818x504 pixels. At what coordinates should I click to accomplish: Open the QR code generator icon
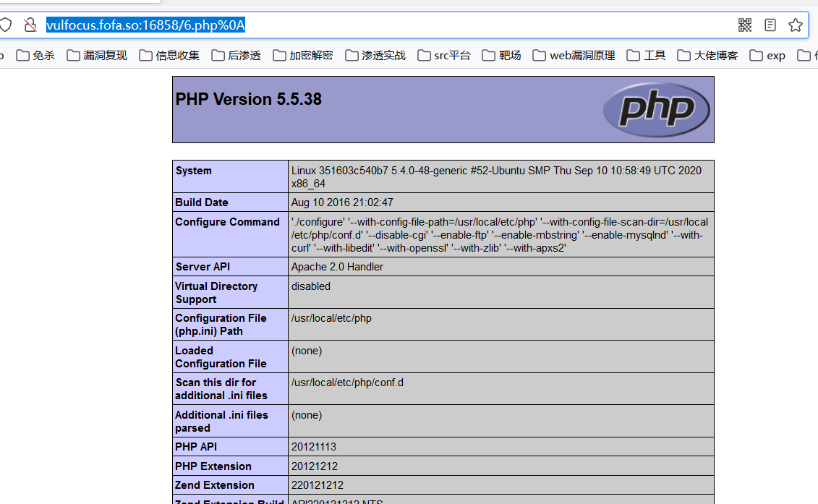click(x=744, y=25)
